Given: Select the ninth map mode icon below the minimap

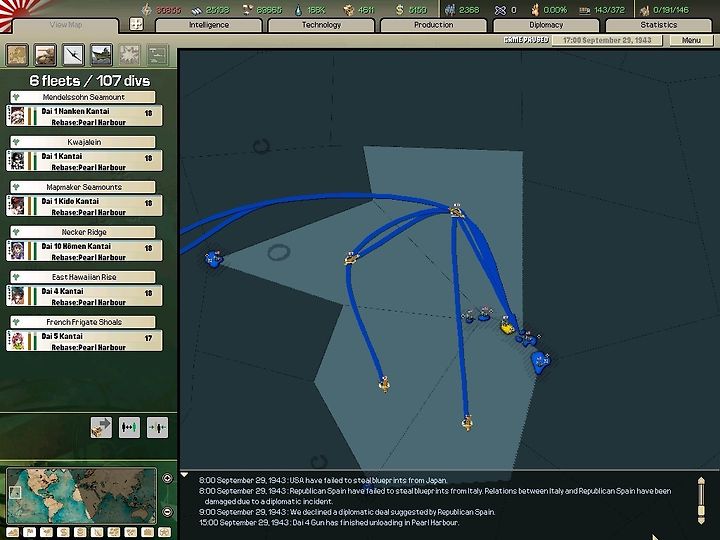Looking at the screenshot, I should (147, 533).
